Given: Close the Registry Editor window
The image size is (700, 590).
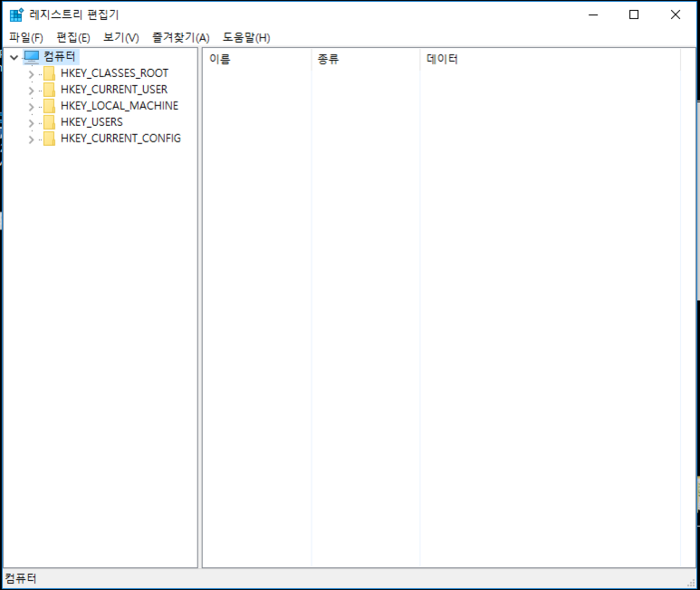Looking at the screenshot, I should click(x=676, y=15).
